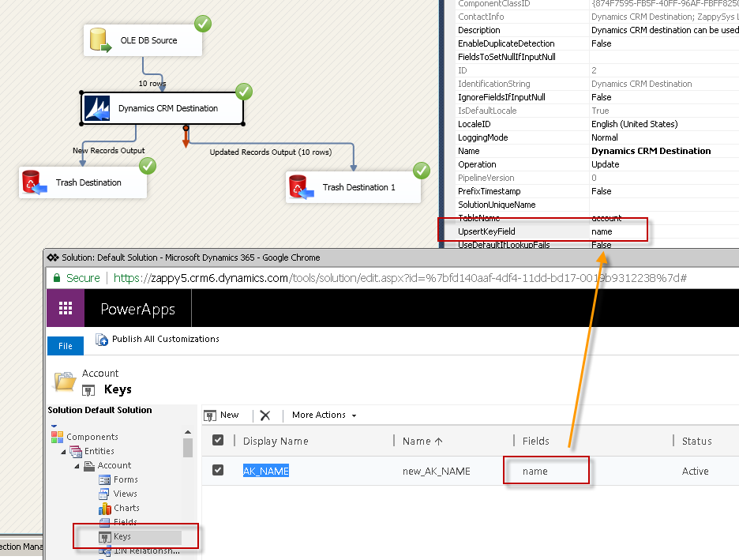Click the Secure padlock icon in address bar

(57, 278)
